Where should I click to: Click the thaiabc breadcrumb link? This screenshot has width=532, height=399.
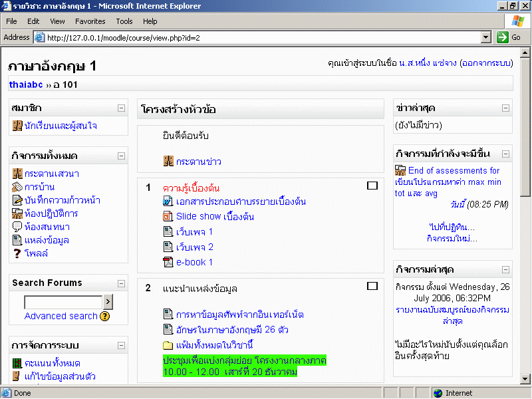coord(26,84)
